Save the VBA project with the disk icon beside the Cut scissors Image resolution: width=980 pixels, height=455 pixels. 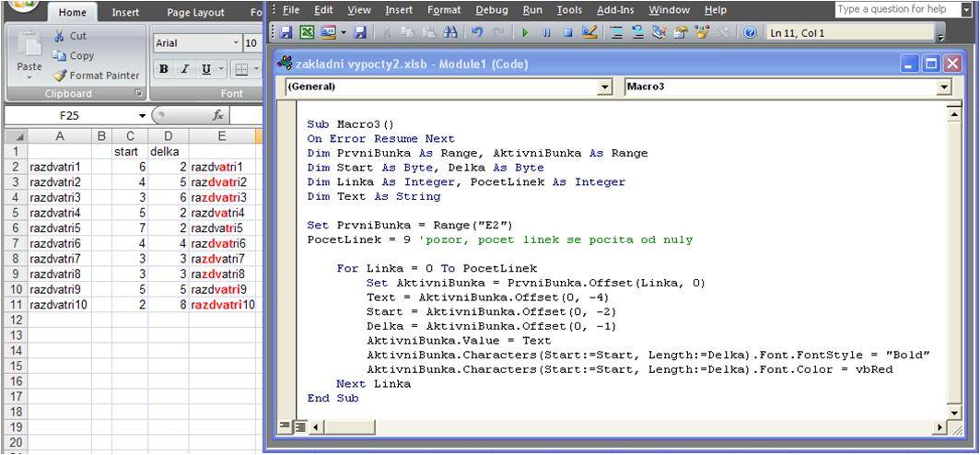[x=360, y=32]
